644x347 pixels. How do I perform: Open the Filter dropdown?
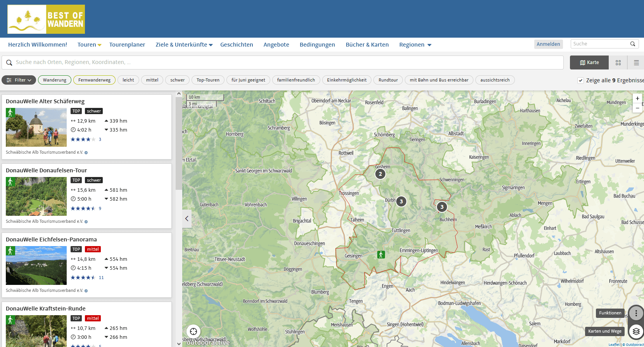click(x=19, y=80)
